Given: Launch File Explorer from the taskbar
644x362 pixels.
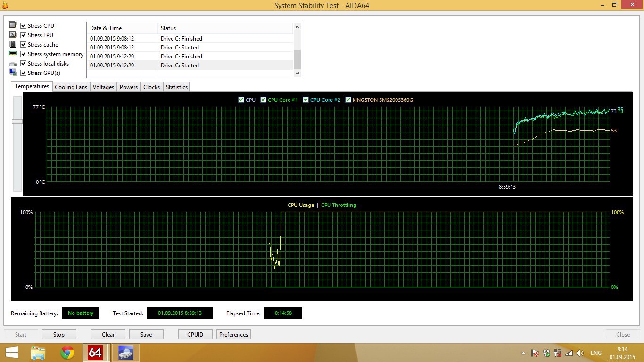Looking at the screenshot, I should [38, 353].
